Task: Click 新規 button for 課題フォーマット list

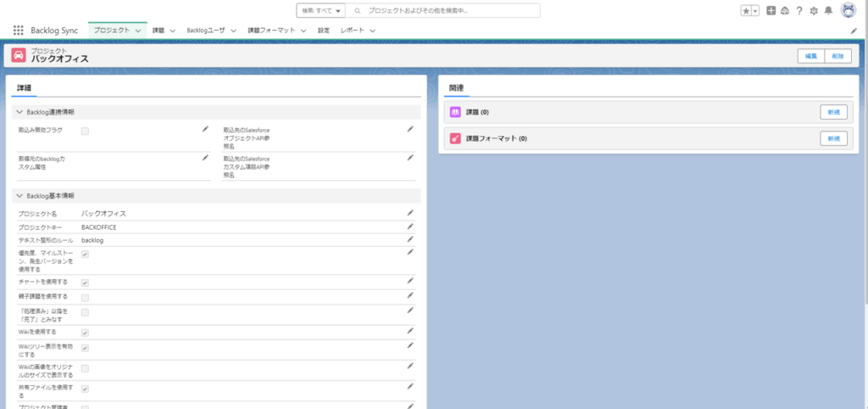Action: point(834,138)
